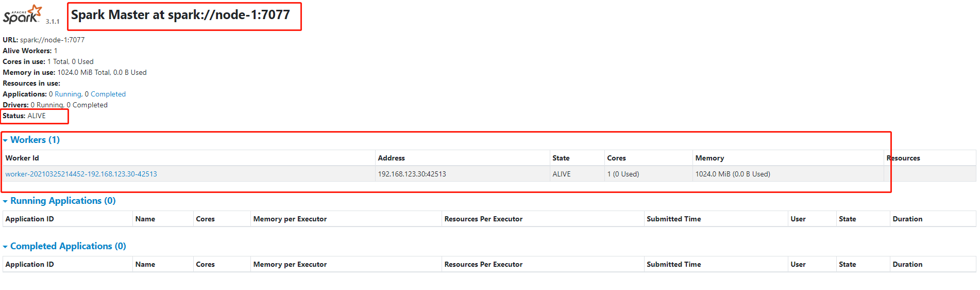Click the Completed Applications (0) heading
The height and width of the screenshot is (290, 980).
(x=68, y=246)
